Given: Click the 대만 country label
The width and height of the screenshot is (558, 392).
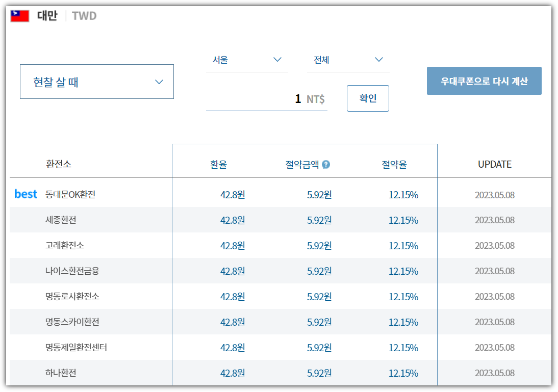Looking at the screenshot, I should click(x=47, y=16).
